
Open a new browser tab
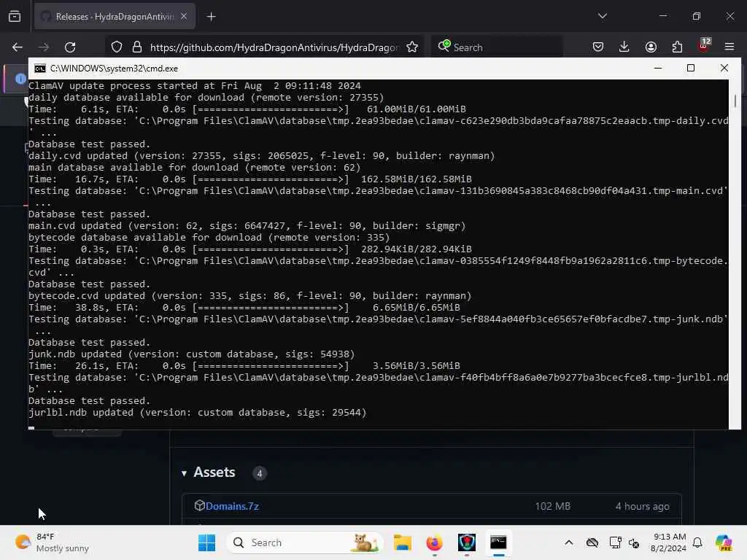coord(211,17)
